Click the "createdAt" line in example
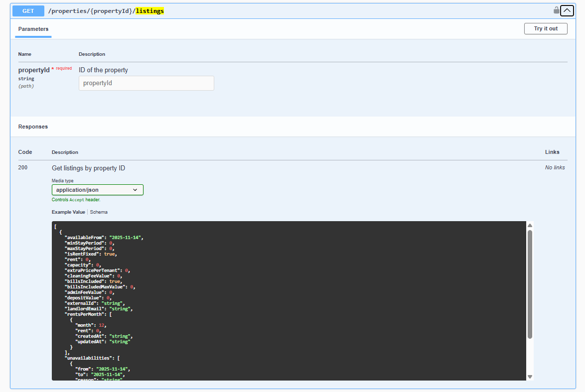585x392 pixels. click(x=104, y=336)
